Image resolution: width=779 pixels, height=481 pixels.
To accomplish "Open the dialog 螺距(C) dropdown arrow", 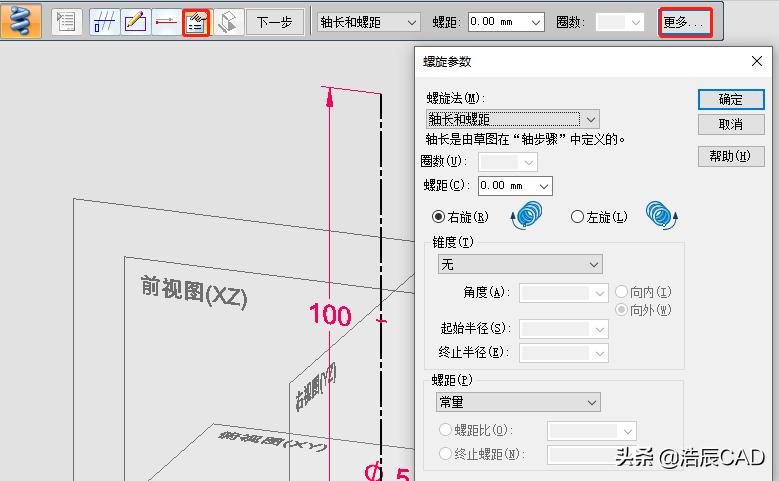I will pyautogui.click(x=544, y=186).
